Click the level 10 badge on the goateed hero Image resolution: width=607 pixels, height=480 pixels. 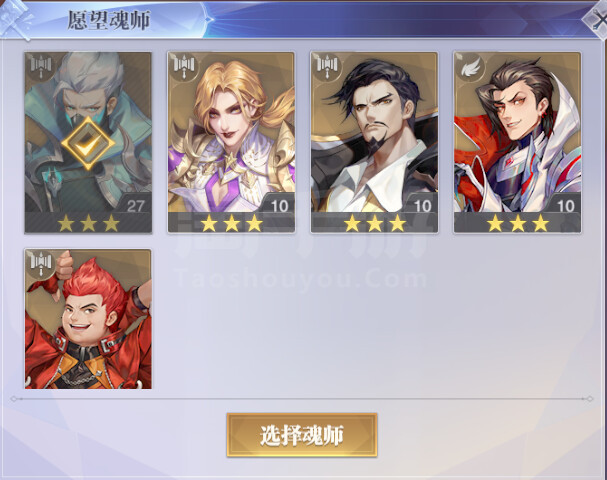click(422, 205)
